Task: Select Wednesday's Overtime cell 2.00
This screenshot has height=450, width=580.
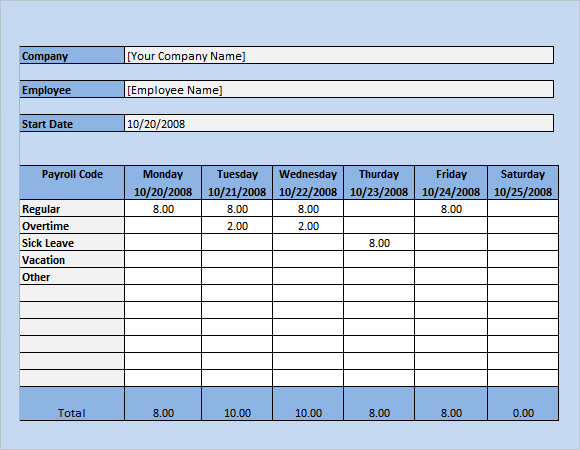Action: pos(308,226)
